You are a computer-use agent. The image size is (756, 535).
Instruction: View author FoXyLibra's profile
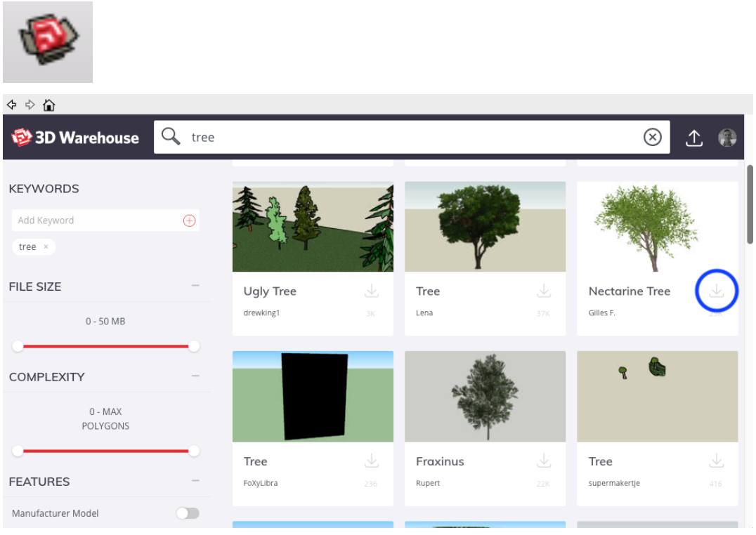(x=261, y=483)
